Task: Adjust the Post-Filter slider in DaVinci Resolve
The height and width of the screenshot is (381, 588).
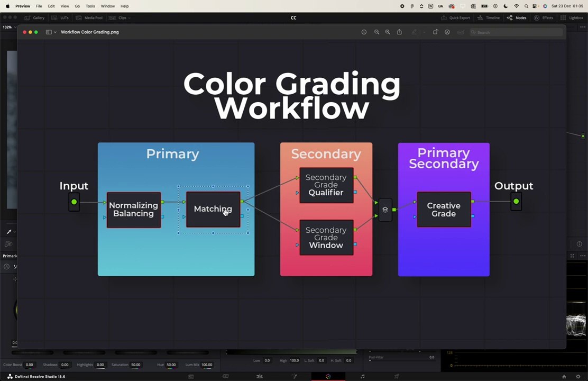Action: (x=401, y=361)
